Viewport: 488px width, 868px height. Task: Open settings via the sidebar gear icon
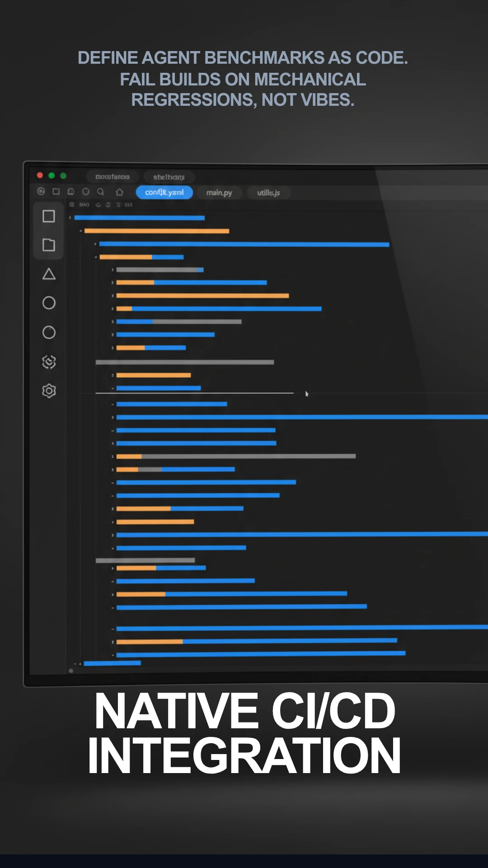(49, 391)
